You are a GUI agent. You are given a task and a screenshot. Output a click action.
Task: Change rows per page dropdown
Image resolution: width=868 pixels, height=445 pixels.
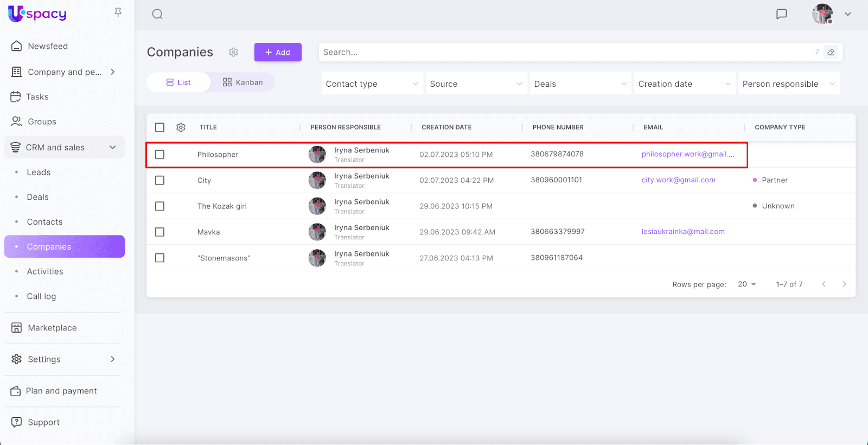[746, 284]
